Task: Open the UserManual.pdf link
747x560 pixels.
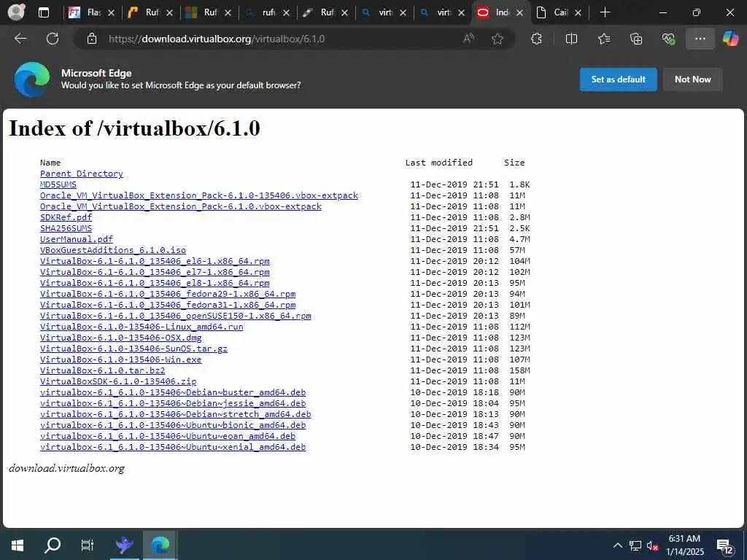Action: 76,239
